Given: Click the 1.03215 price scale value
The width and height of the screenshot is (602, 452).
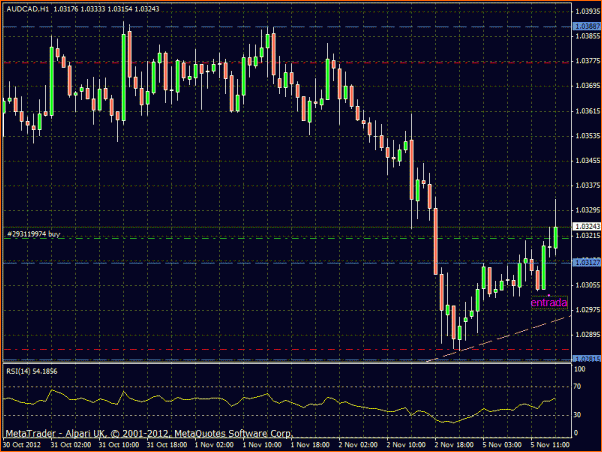Looking at the screenshot, I should (587, 235).
